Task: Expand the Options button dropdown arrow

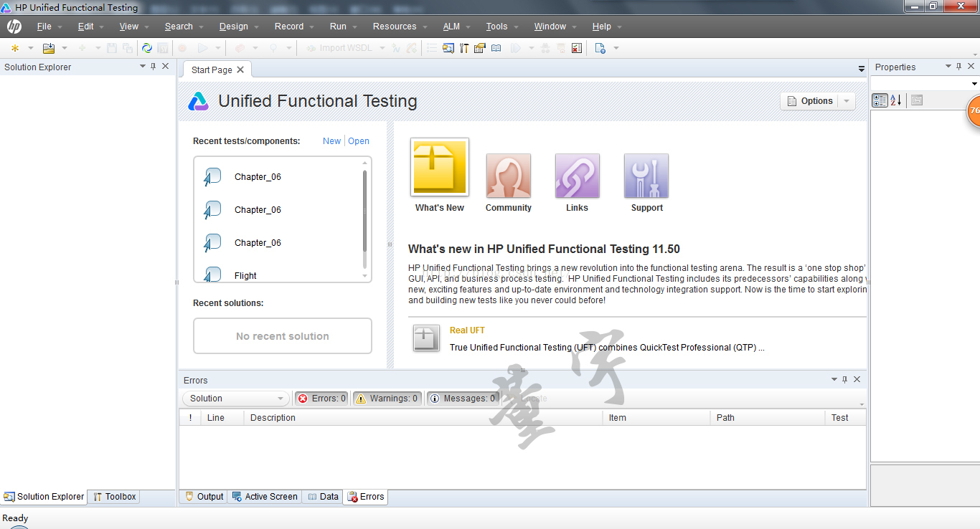Action: (x=847, y=101)
